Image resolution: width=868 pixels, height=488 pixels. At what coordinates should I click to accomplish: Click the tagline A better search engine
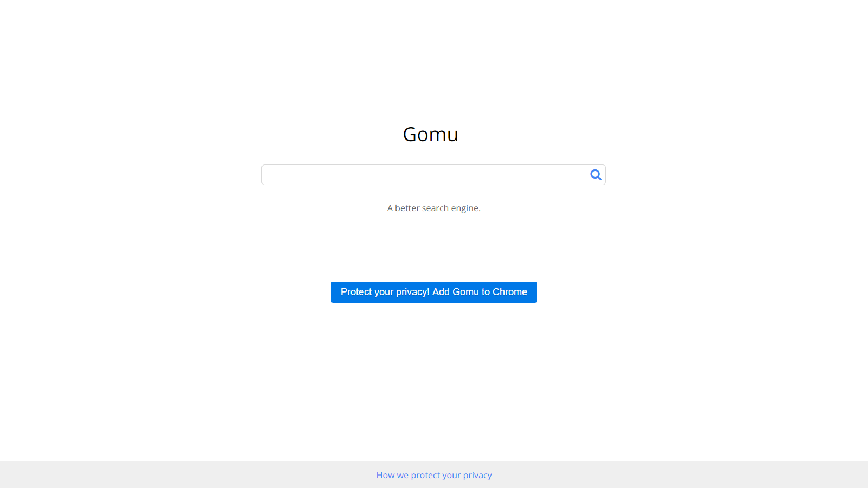click(433, 208)
